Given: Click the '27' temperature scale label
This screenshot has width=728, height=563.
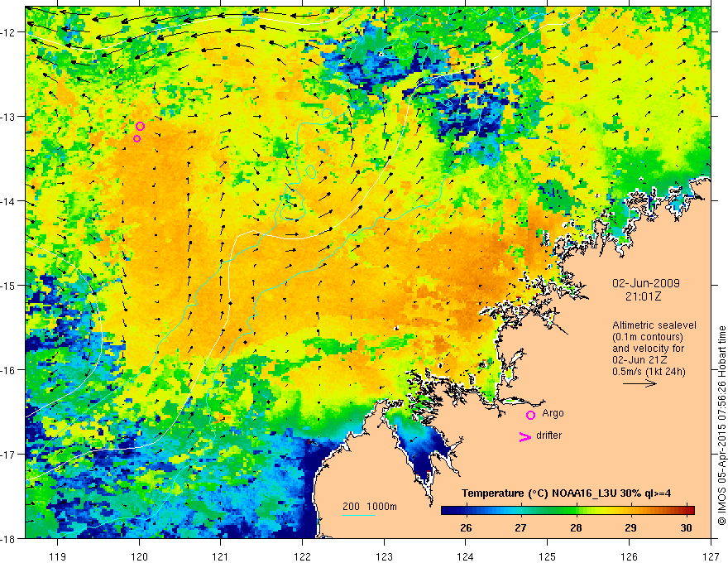Looking at the screenshot, I should pyautogui.click(x=520, y=527).
